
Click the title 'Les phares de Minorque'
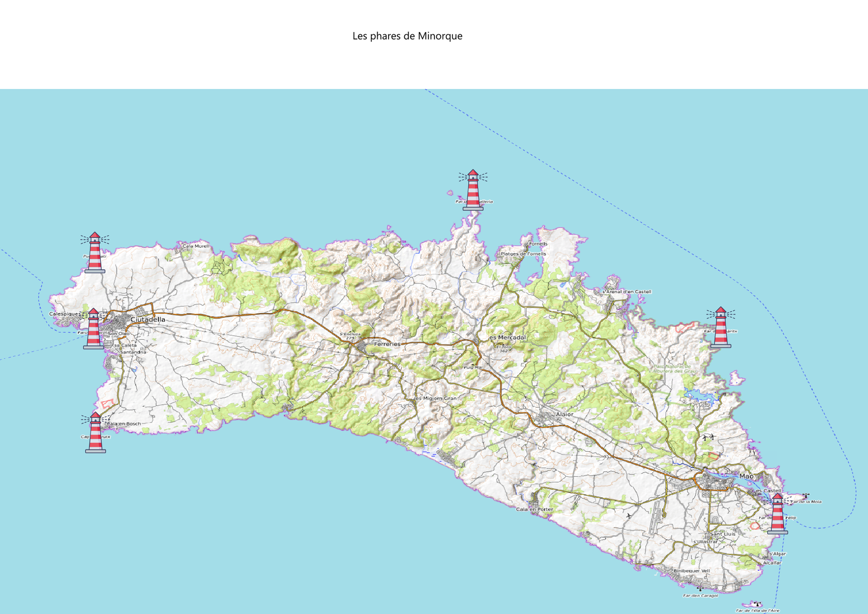click(407, 36)
